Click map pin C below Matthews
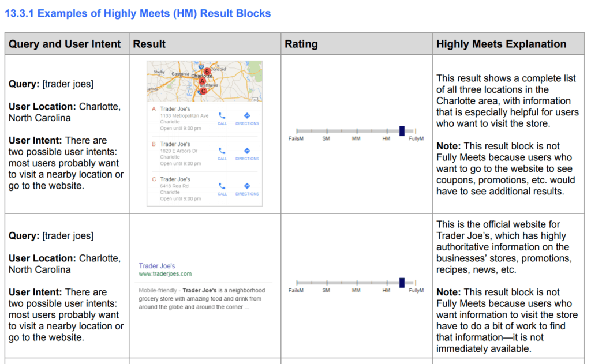The width and height of the screenshot is (591, 364). click(x=203, y=91)
